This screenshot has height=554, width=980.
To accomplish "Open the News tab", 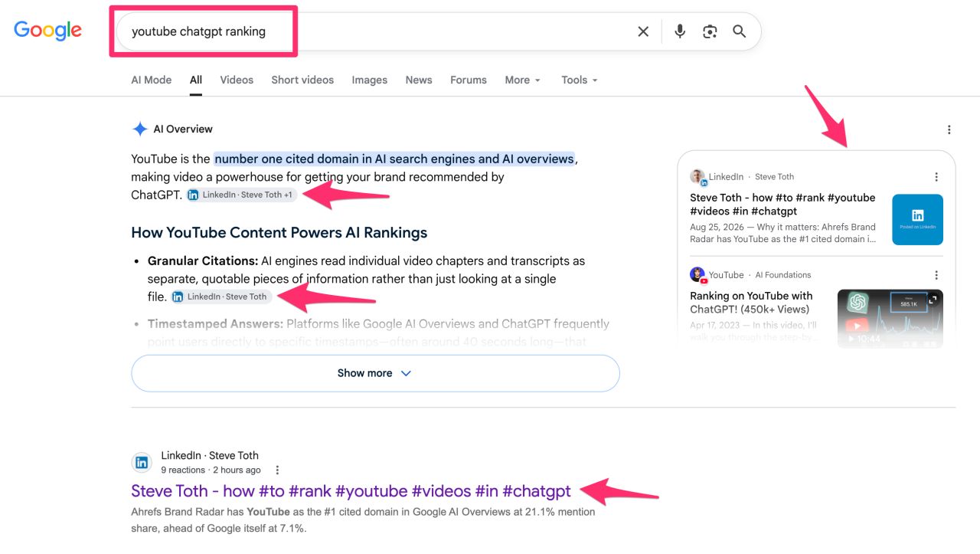I will (419, 80).
